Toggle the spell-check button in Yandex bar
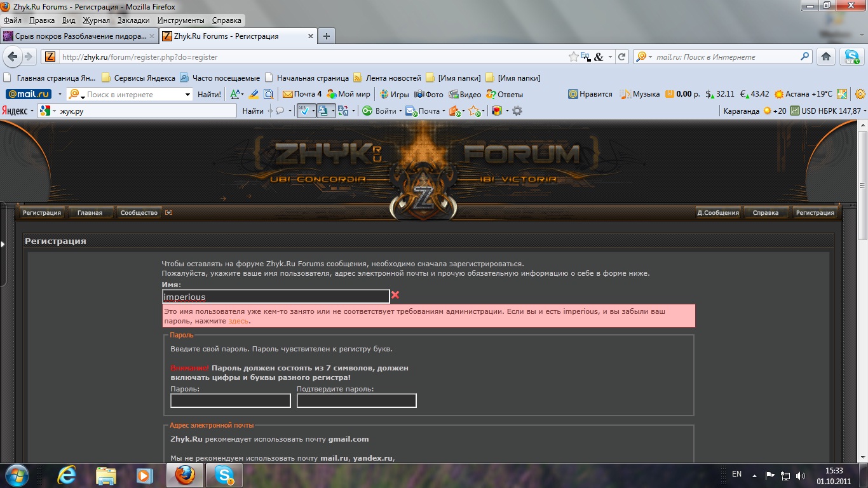The image size is (868, 488). (x=304, y=111)
